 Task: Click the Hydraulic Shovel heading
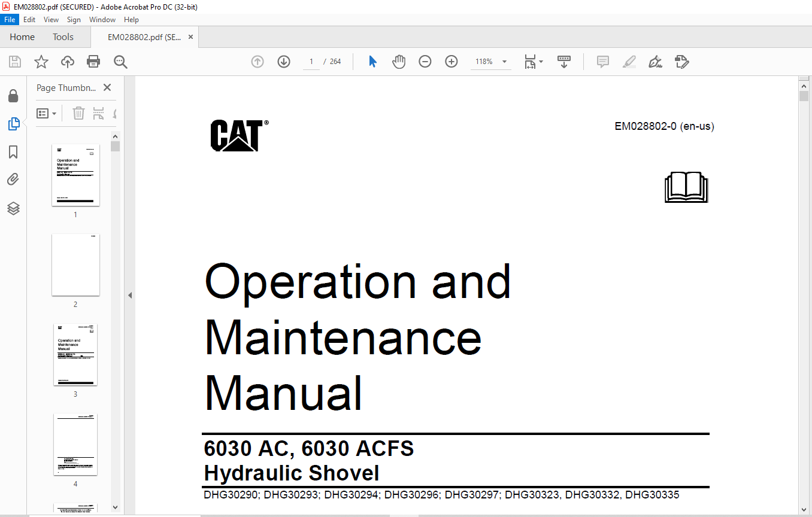292,473
